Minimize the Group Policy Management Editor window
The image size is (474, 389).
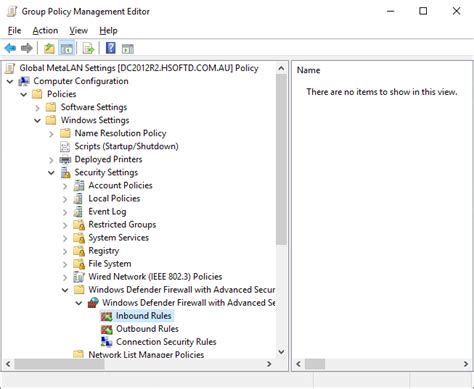coord(390,11)
